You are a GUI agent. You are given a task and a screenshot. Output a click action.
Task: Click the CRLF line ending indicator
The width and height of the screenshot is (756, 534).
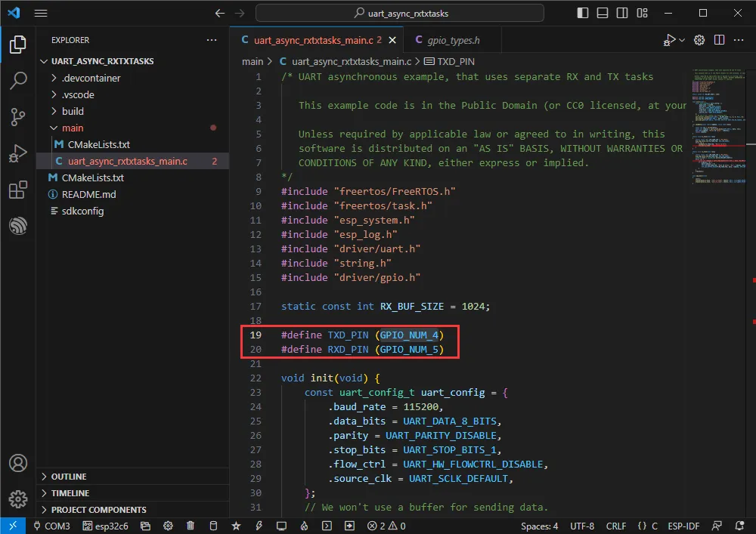pyautogui.click(x=616, y=526)
